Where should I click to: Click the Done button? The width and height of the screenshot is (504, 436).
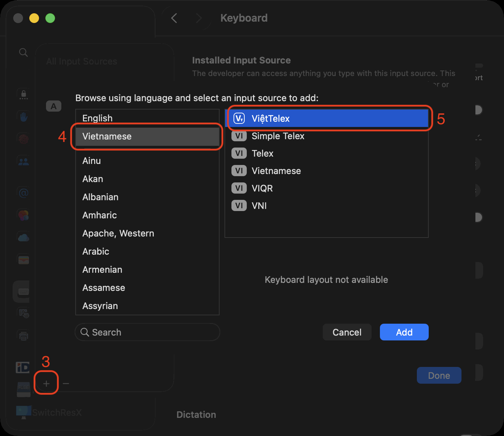[439, 375]
